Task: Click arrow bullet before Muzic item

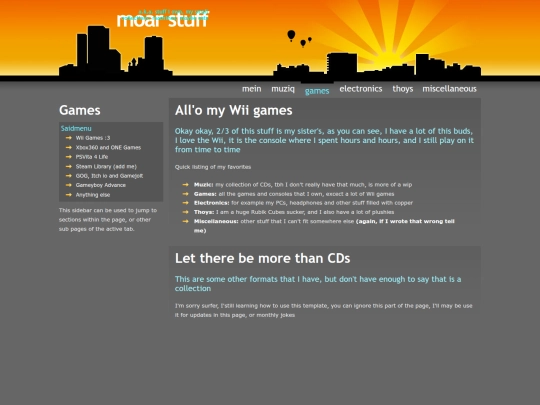Action: point(186,185)
